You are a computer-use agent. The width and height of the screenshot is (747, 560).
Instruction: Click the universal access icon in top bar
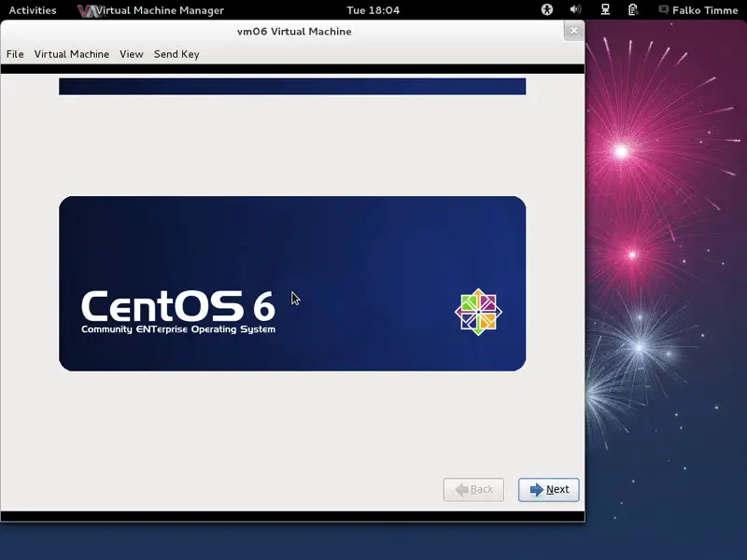(x=547, y=10)
